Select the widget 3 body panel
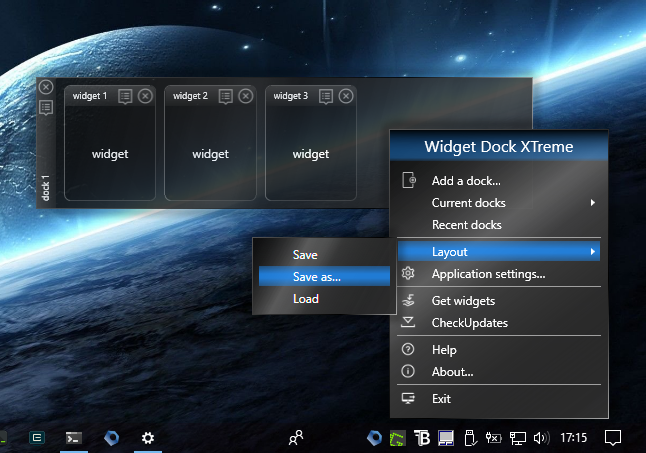The image size is (646, 453). pos(311,153)
